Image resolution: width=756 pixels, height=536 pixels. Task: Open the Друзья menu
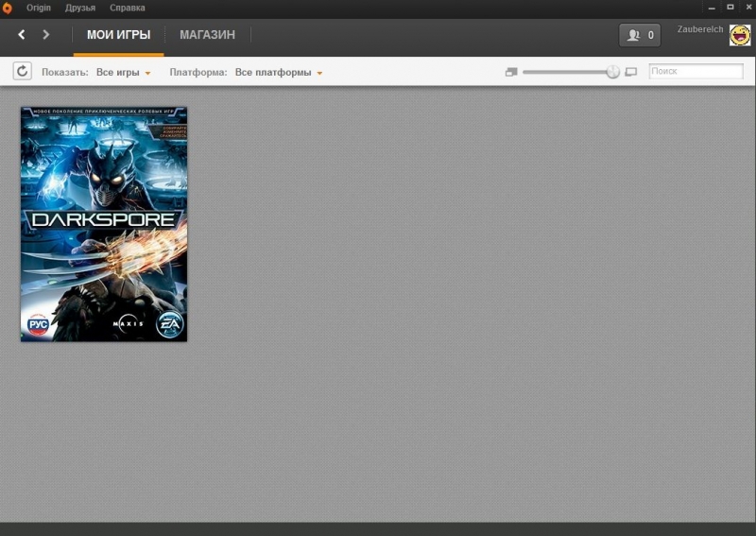pos(80,8)
